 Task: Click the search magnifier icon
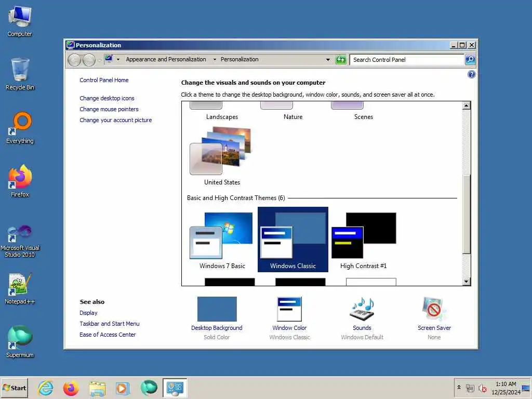click(470, 60)
